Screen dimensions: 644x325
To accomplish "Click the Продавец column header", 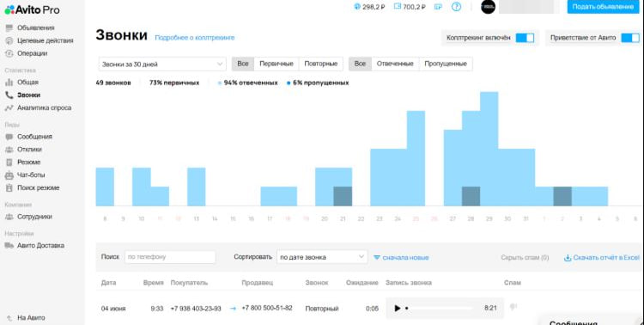I will tap(257, 283).
